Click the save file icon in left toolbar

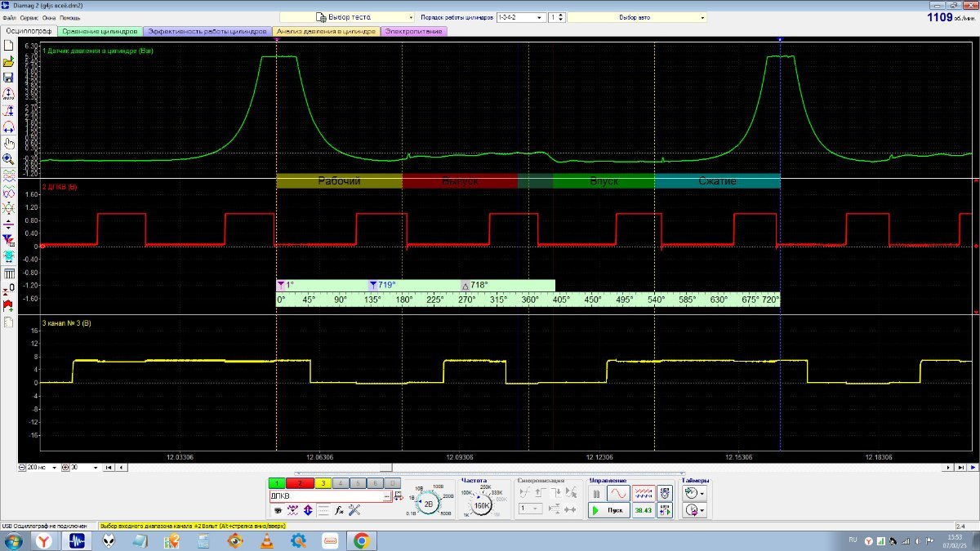pos(8,78)
